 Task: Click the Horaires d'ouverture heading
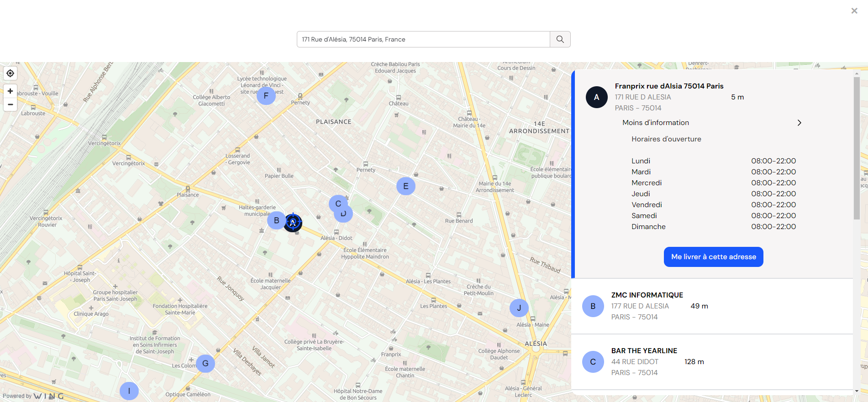pyautogui.click(x=666, y=139)
